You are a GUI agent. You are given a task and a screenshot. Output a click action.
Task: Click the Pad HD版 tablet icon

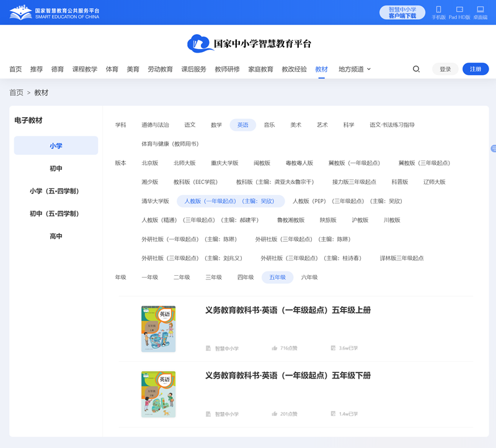(x=459, y=9)
